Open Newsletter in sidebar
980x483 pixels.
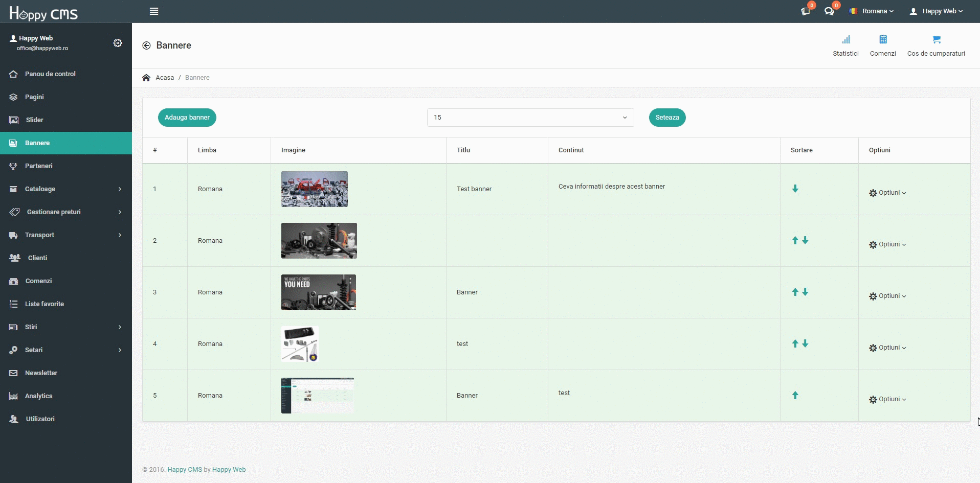pyautogui.click(x=66, y=373)
